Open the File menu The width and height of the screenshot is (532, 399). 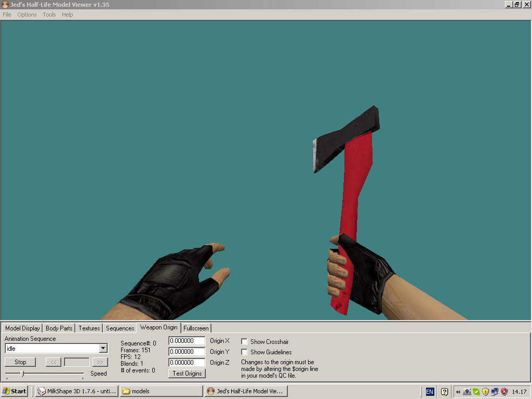point(7,15)
